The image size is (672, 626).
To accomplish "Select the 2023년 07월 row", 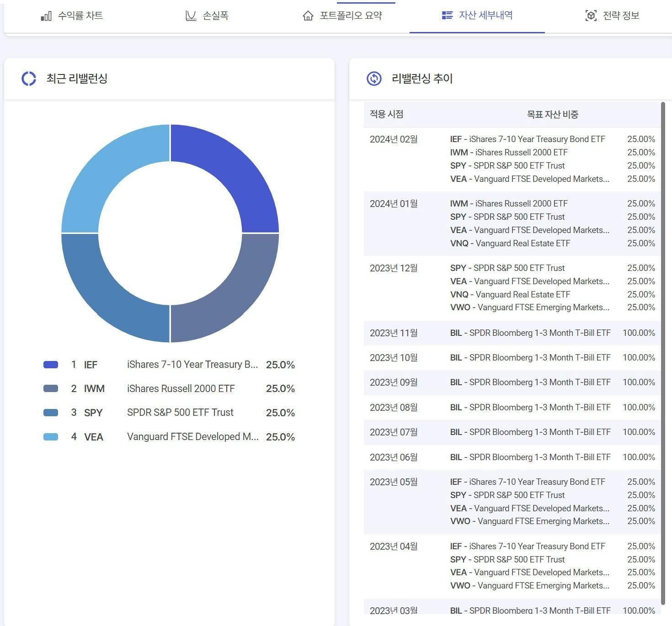I will point(512,432).
